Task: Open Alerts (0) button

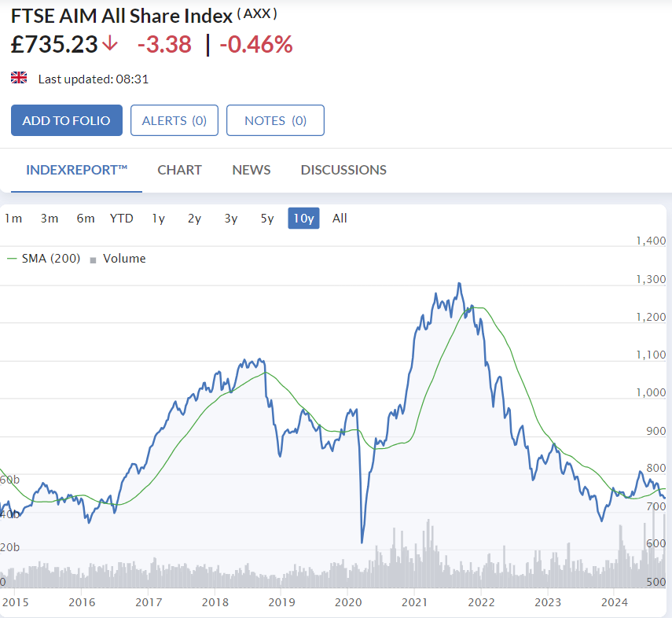Action: pos(174,120)
